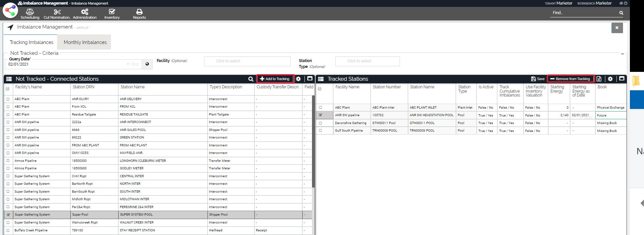
Task: Open the Administration gears icon
Action: click(85, 12)
